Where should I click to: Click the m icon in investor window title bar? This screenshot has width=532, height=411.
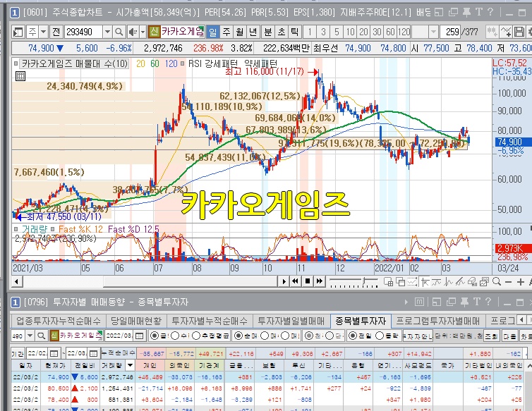[419, 302]
